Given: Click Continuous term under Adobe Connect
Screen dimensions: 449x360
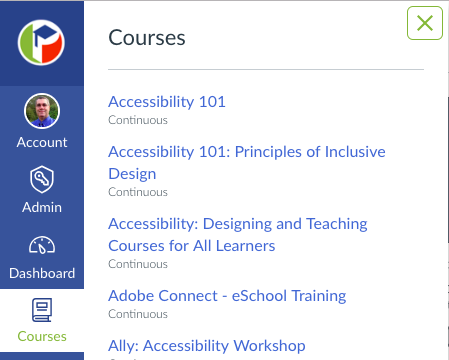Looking at the screenshot, I should point(138,314).
